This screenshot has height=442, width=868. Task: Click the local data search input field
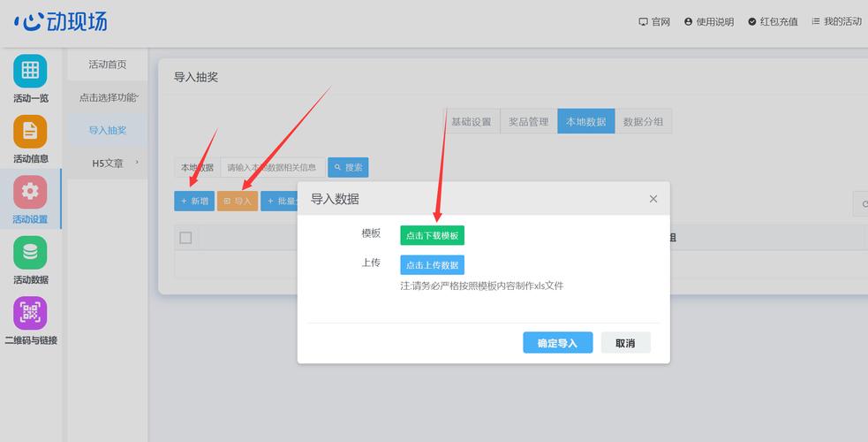pyautogui.click(x=270, y=167)
